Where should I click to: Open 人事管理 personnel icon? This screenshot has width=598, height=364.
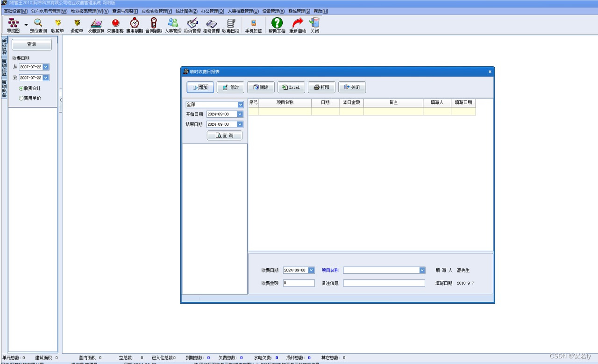pyautogui.click(x=173, y=25)
